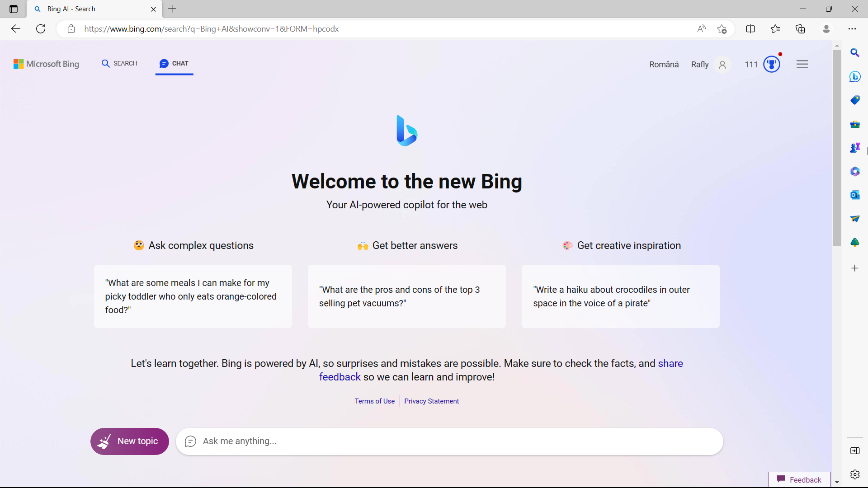This screenshot has width=868, height=488.
Task: Open the Games chess-piece sidebar icon
Action: pos(854,148)
